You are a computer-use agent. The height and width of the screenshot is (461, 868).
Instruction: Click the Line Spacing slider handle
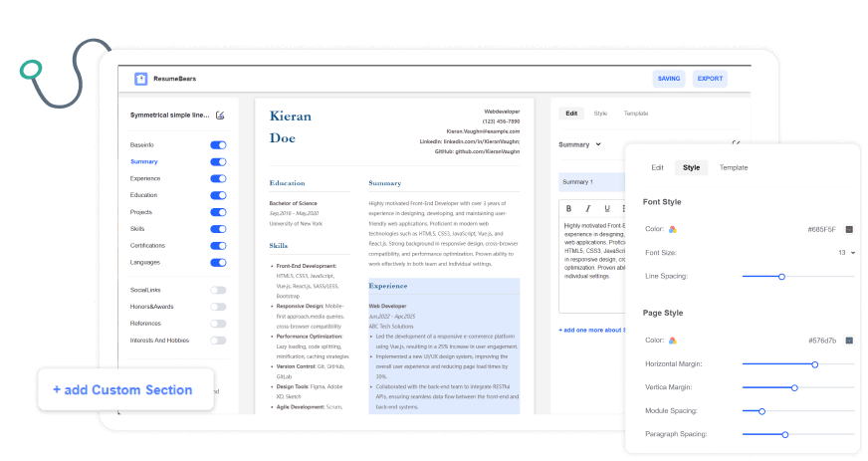click(781, 276)
